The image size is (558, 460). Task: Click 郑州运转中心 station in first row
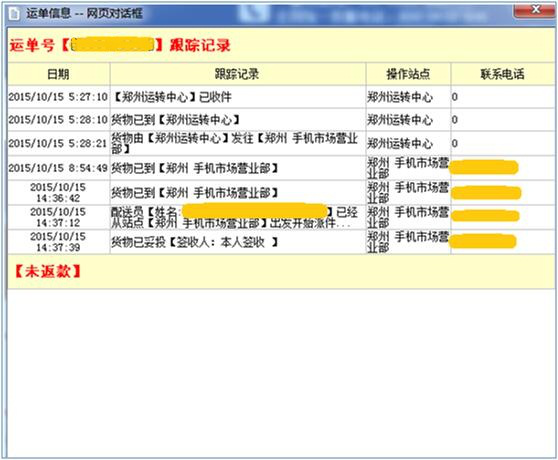(x=400, y=97)
